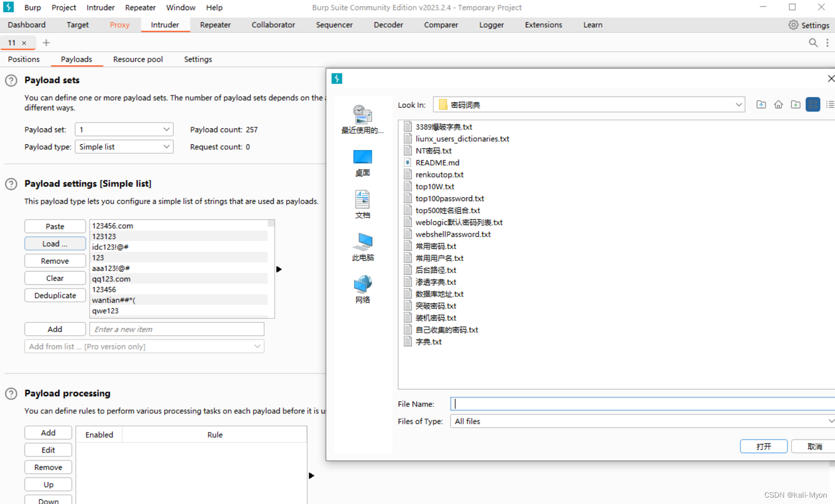Click Edit in payload processing
835x504 pixels.
tap(48, 450)
